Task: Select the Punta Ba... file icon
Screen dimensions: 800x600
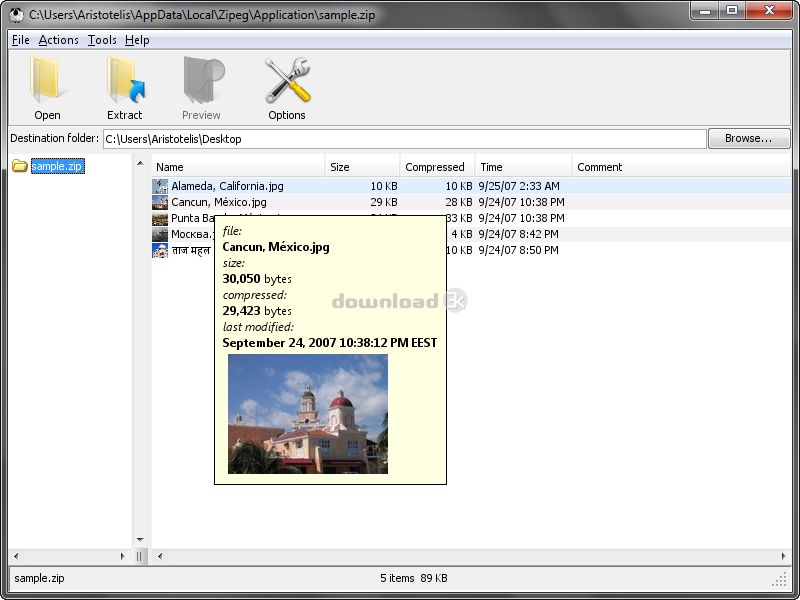Action: point(159,217)
